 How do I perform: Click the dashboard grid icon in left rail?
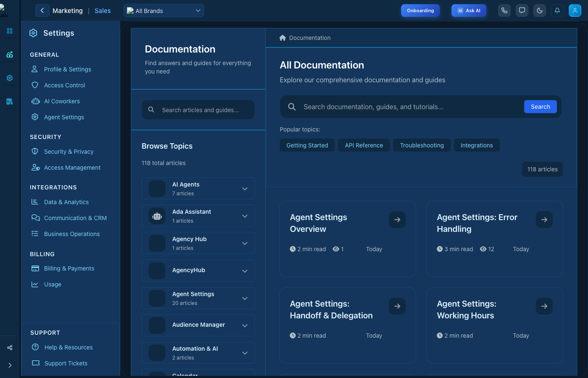(x=10, y=31)
